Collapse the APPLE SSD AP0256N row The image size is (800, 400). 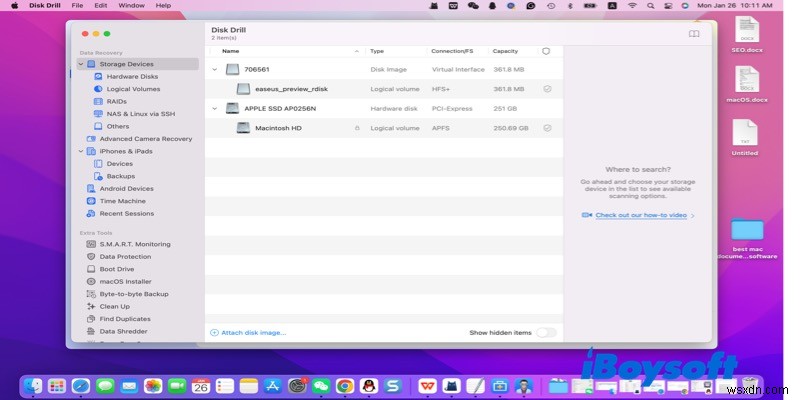(215, 109)
